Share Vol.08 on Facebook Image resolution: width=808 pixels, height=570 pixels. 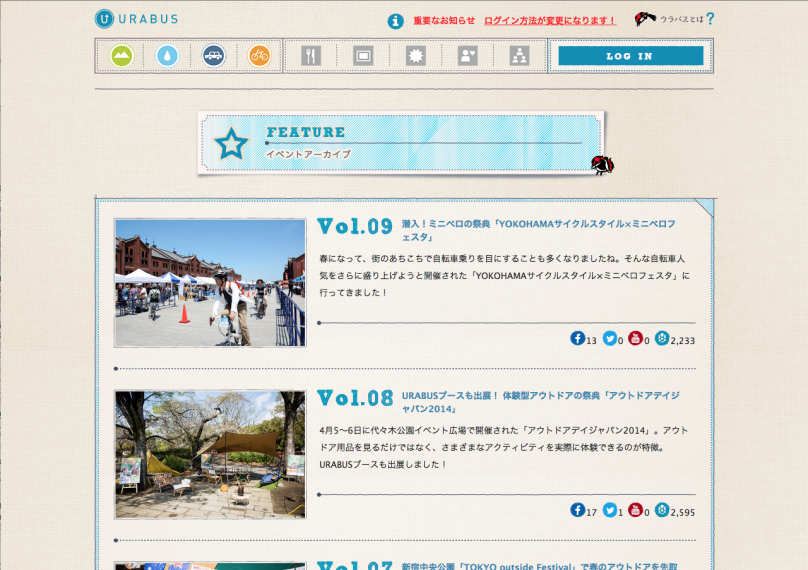(x=577, y=510)
